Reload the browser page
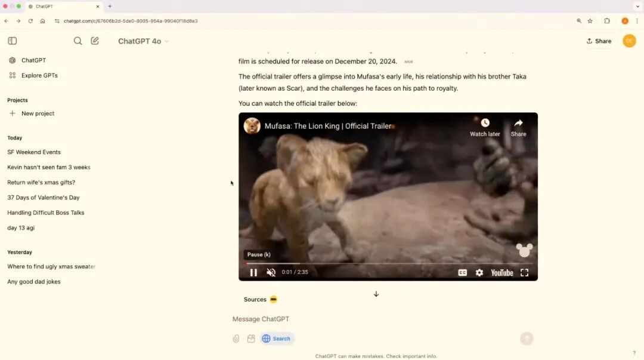 click(30, 21)
